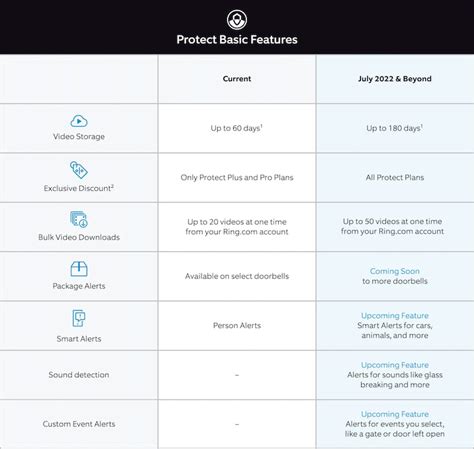
Task: Click the Up to 60 days cell
Action: 237,128
